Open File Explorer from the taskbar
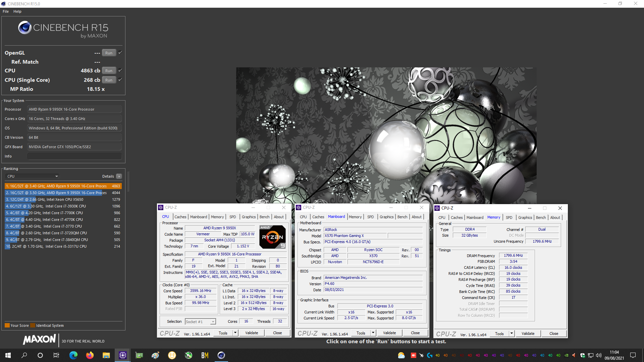The width and height of the screenshot is (644, 362). (106, 355)
